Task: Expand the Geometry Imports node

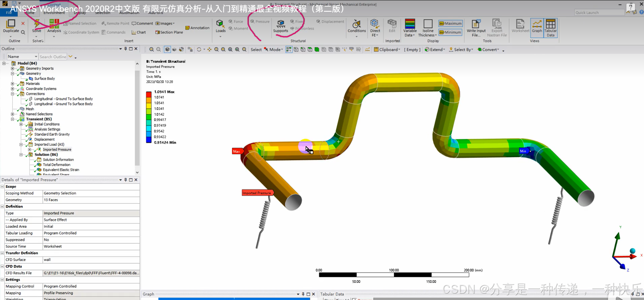Action: (12, 69)
